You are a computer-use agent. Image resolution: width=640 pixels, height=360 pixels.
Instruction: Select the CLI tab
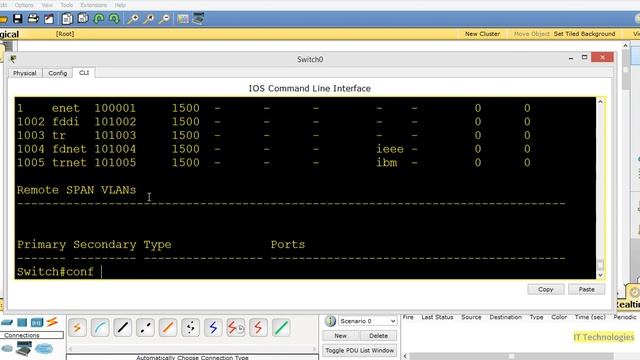click(x=84, y=73)
